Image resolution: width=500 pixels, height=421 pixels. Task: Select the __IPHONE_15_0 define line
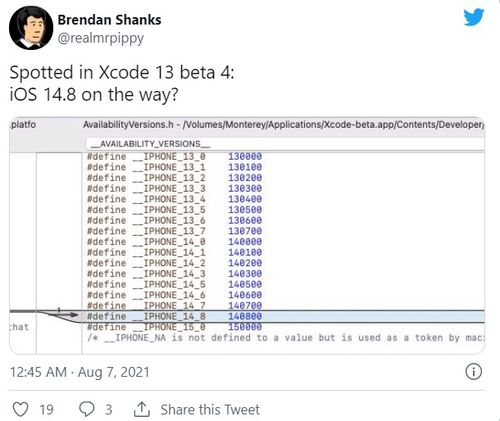[x=174, y=327]
